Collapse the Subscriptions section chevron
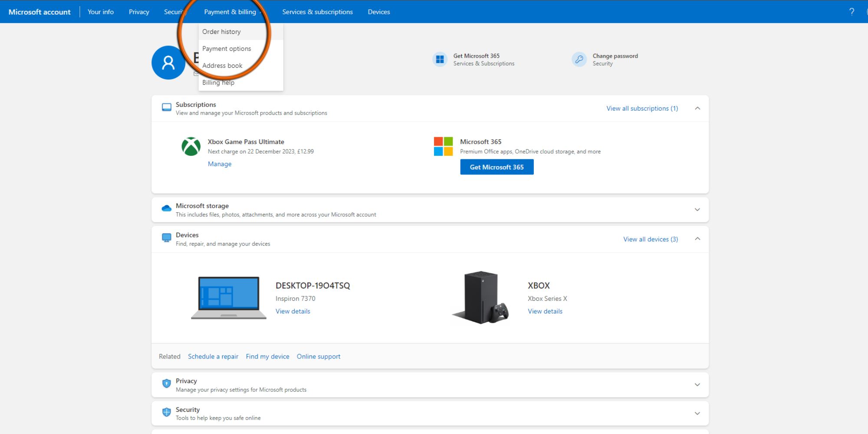868x434 pixels. (x=697, y=108)
